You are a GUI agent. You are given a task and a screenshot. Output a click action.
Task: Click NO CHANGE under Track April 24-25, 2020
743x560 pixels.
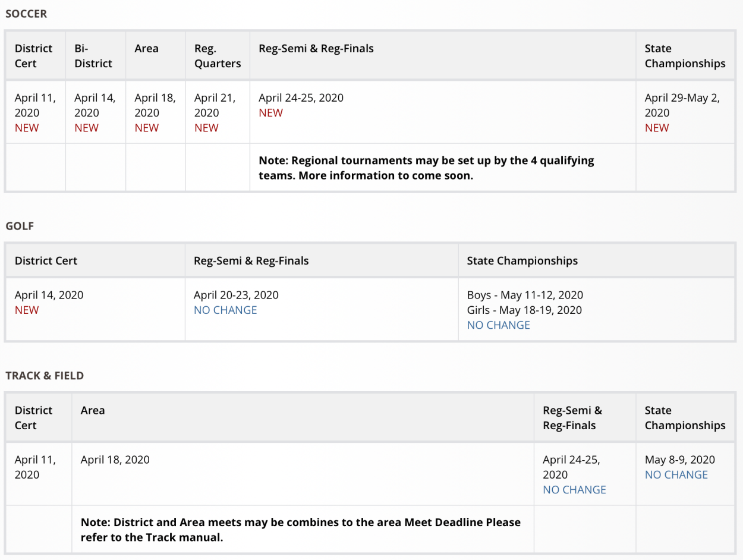tap(574, 490)
